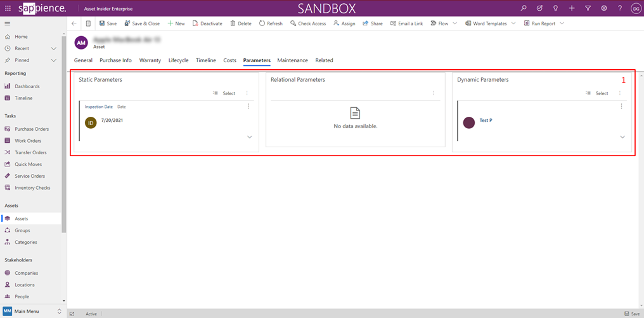The width and height of the screenshot is (644, 318).
Task: Switch to the Lifecycle tab
Action: point(178,60)
